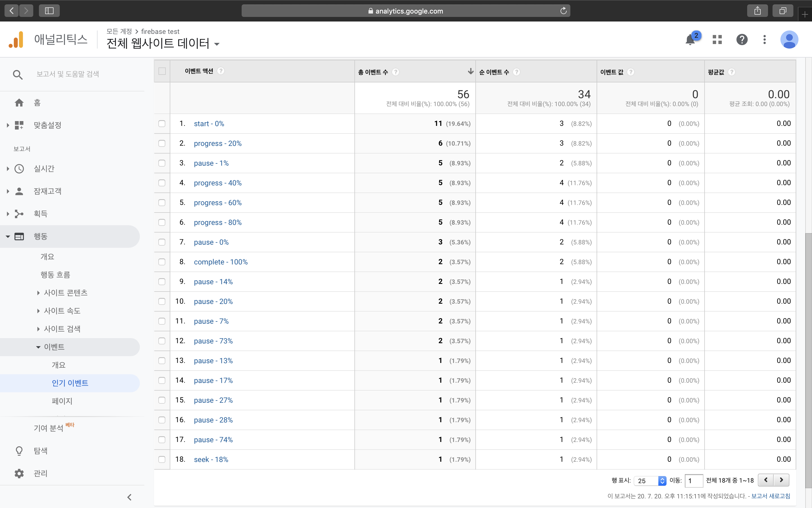Click the 홈 house icon
Image resolution: width=812 pixels, height=508 pixels.
point(19,102)
